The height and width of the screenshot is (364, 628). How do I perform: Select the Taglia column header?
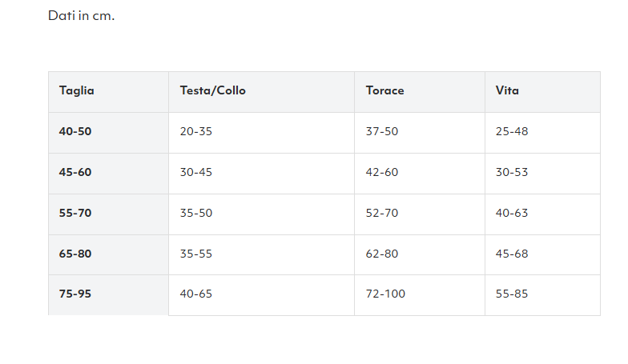pos(77,90)
